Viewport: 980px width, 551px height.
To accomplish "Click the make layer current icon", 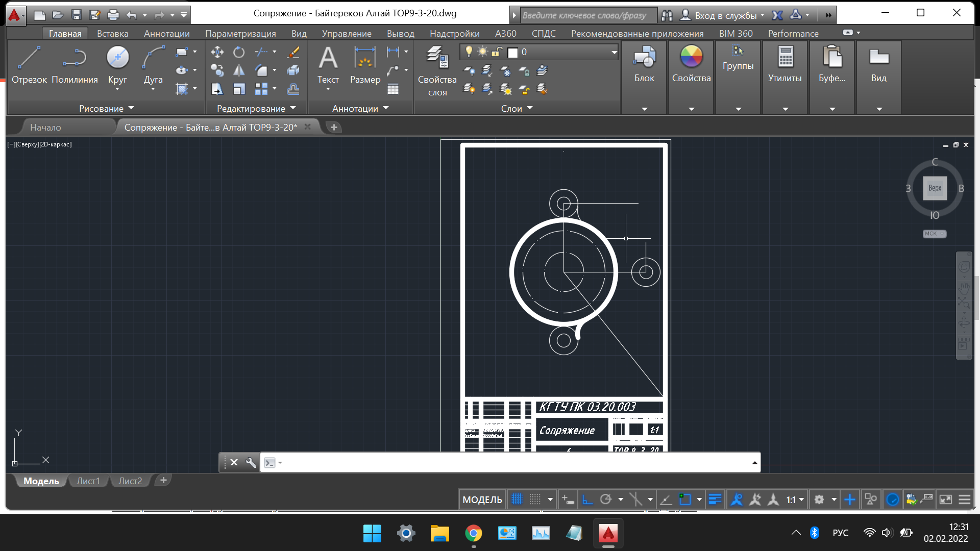I will point(543,70).
